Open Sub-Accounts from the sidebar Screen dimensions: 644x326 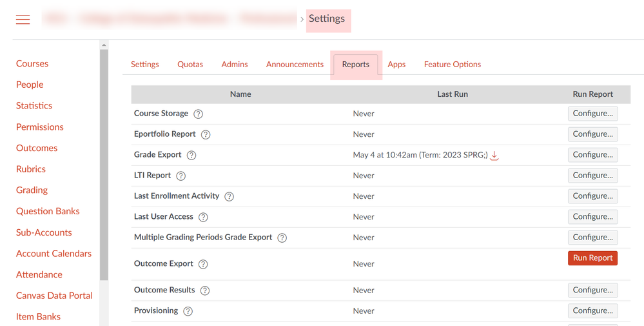point(44,232)
